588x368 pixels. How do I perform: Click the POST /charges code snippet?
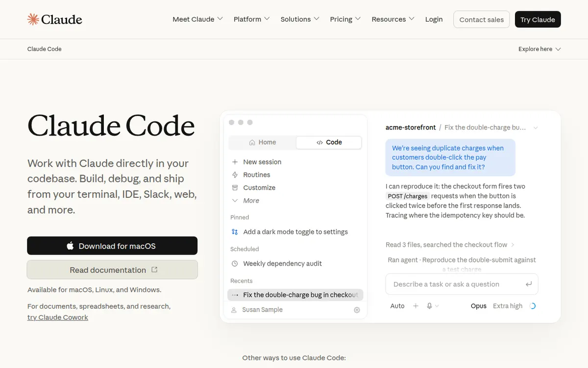pos(408,196)
